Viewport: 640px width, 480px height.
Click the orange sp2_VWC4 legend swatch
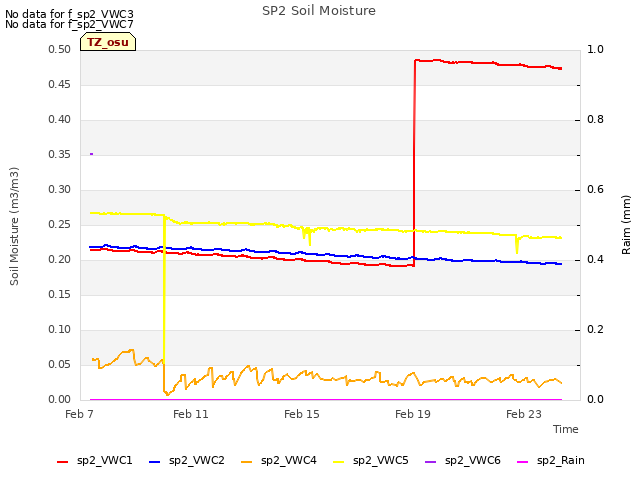click(247, 462)
